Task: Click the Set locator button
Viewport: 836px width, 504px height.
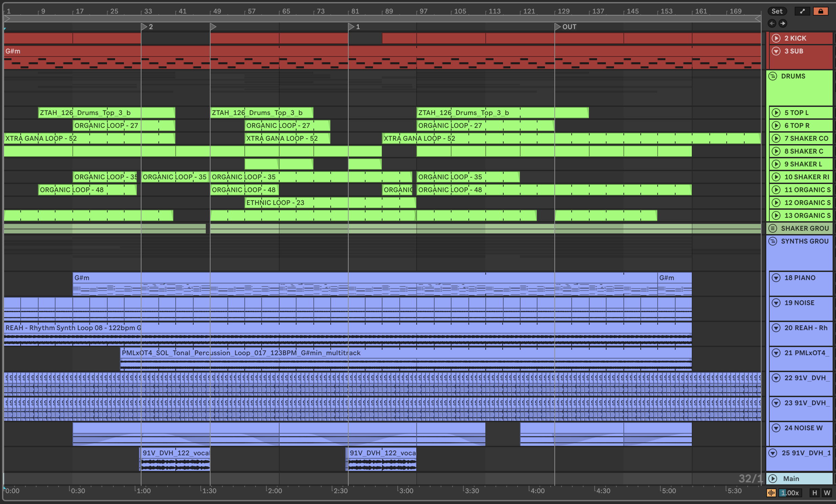Action: pyautogui.click(x=777, y=11)
